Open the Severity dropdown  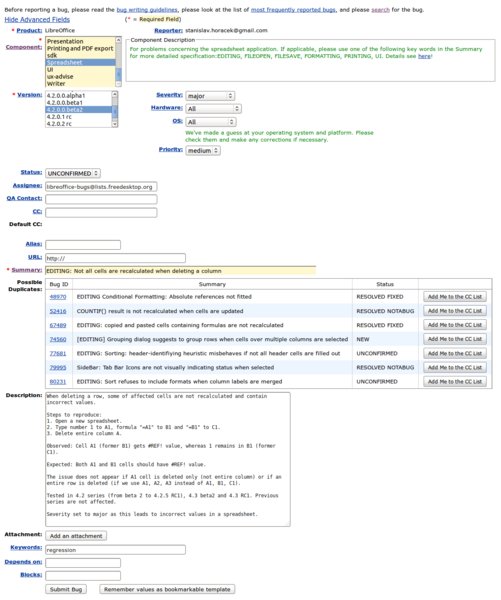pos(210,96)
